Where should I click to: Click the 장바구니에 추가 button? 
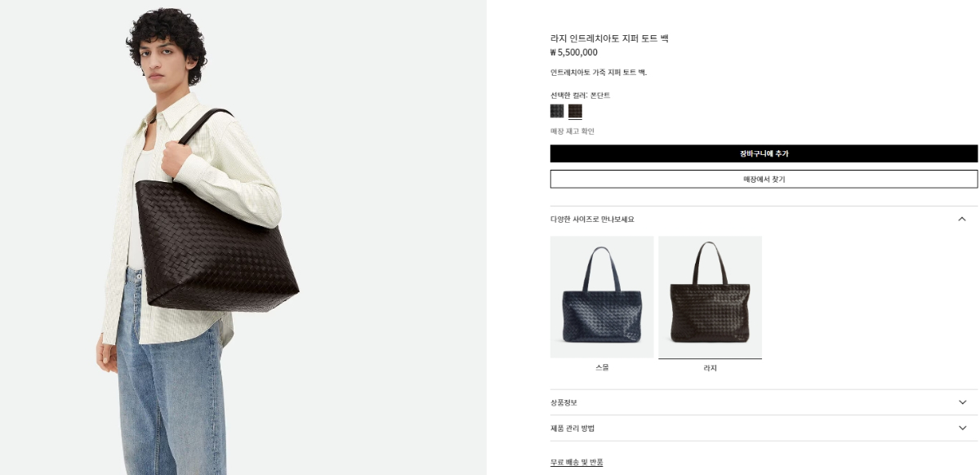(764, 153)
